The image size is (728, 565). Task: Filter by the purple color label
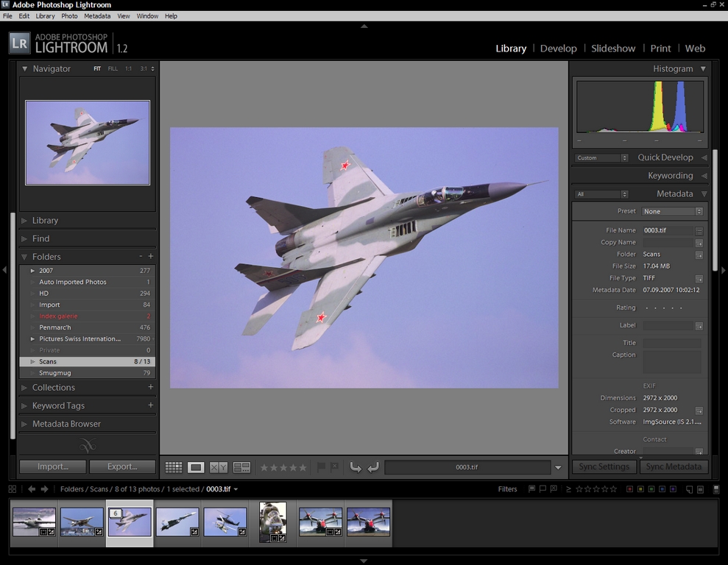coord(673,489)
